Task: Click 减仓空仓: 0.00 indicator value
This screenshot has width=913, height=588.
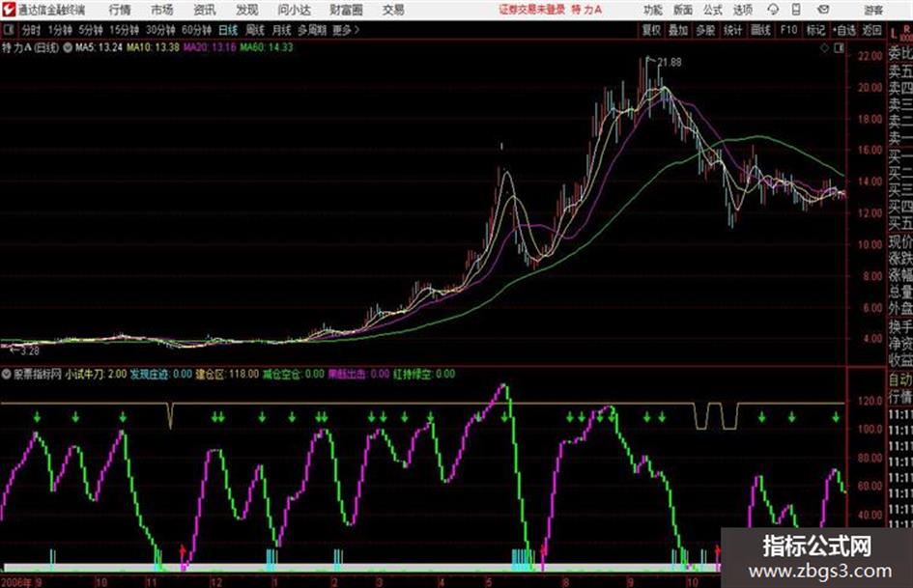Action: point(294,374)
